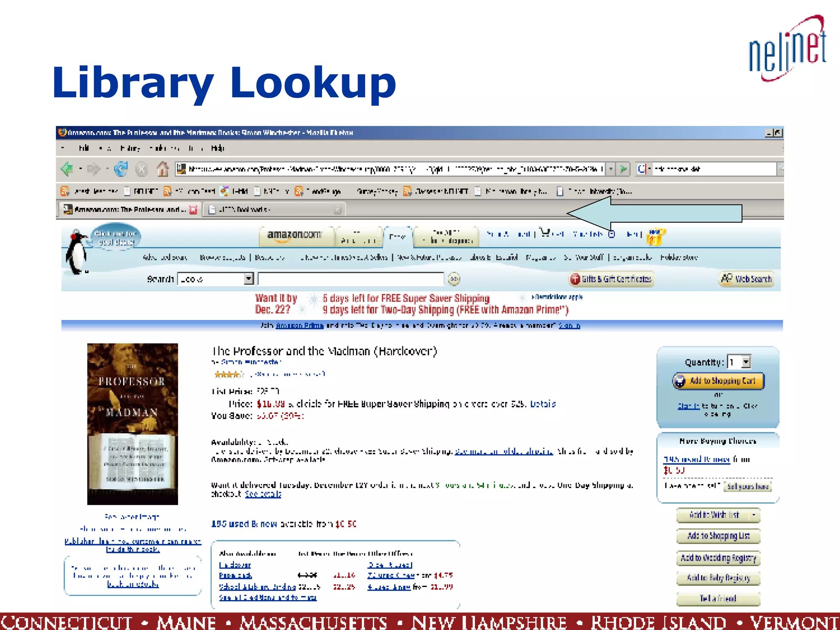Close the second browser tab
840x630 pixels.
coord(338,210)
